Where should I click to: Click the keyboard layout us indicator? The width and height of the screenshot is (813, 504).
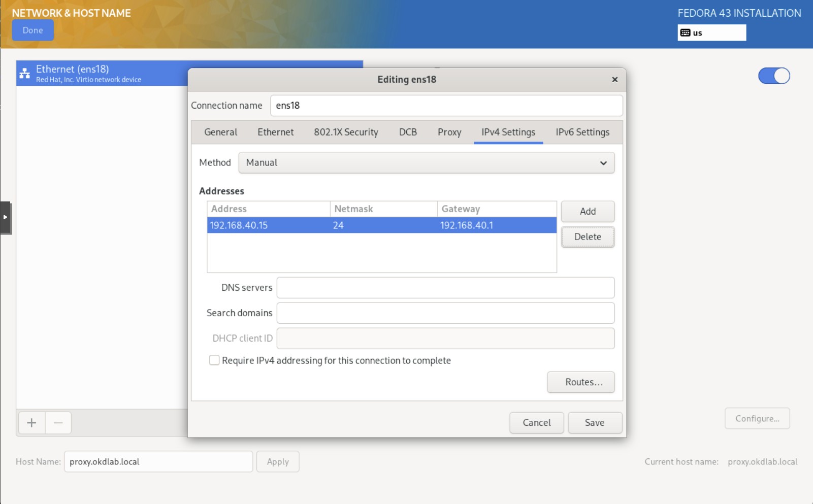(711, 33)
